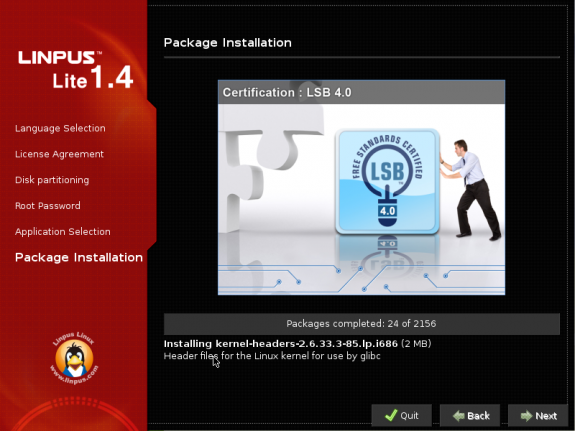Image resolution: width=575 pixels, height=431 pixels.
Task: Click the packages completed progress bar
Action: click(362, 324)
